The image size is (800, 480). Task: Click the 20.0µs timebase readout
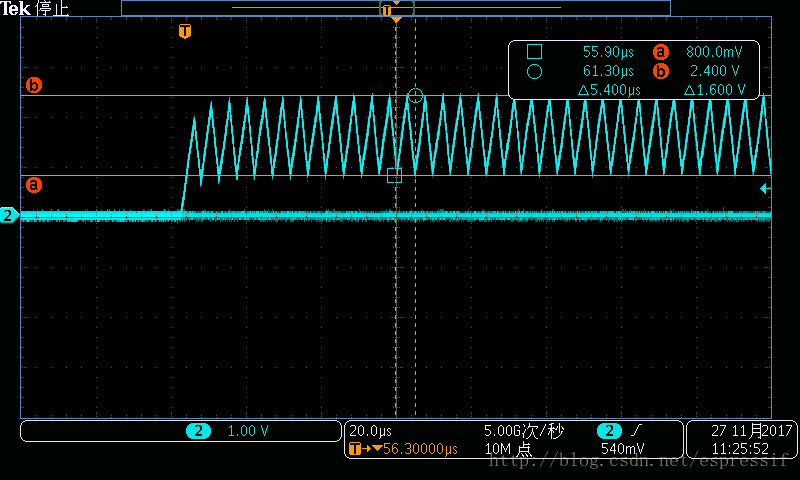coord(370,431)
